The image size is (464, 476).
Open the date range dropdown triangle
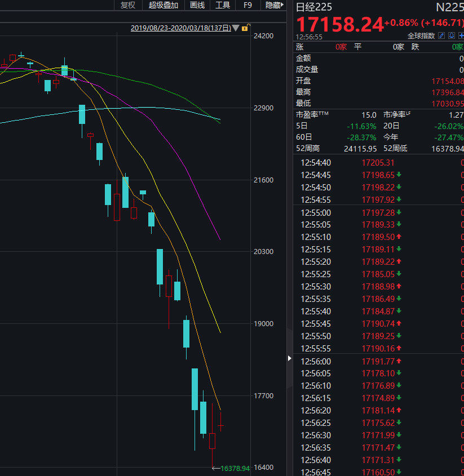(236, 28)
